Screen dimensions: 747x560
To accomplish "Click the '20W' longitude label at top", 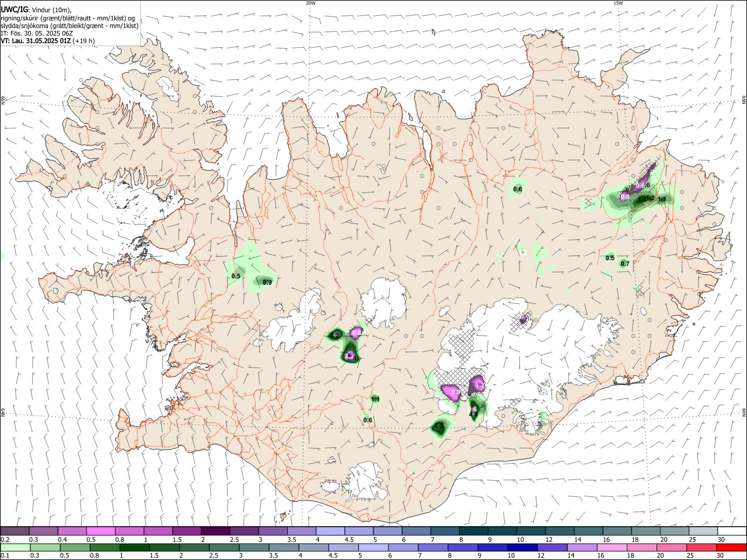I will tap(310, 3).
